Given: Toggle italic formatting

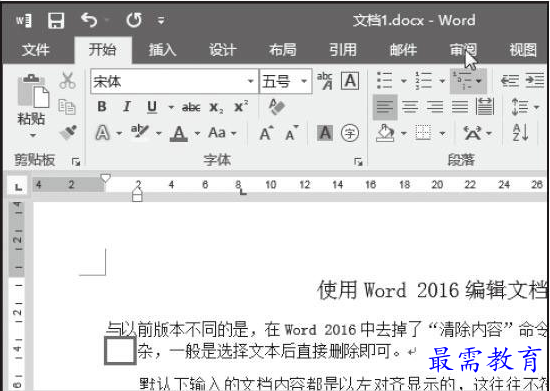Looking at the screenshot, I should [x=127, y=107].
